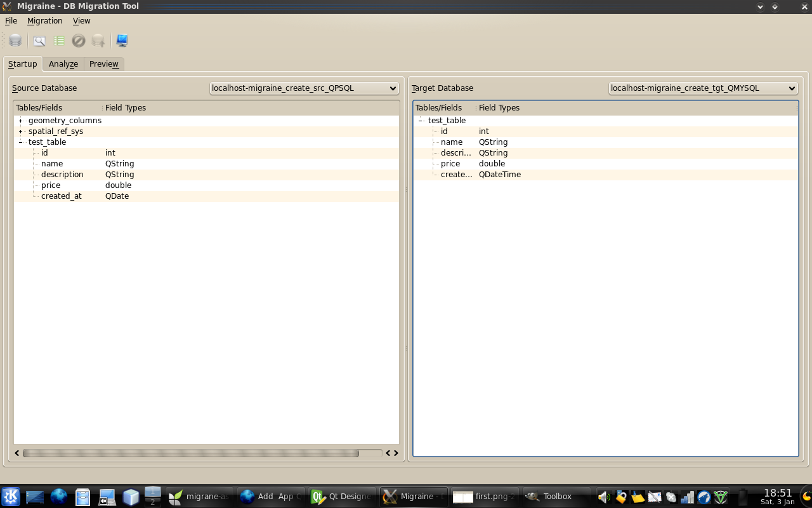Image resolution: width=812 pixels, height=508 pixels.
Task: Click the green V-shaped tray icon
Action: coord(721,497)
